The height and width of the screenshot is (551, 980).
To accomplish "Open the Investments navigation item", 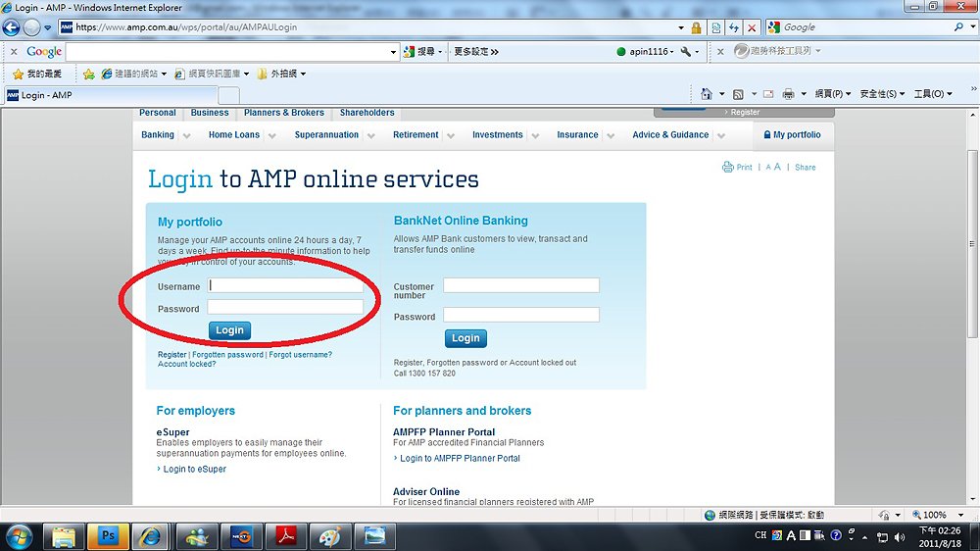I will [498, 134].
